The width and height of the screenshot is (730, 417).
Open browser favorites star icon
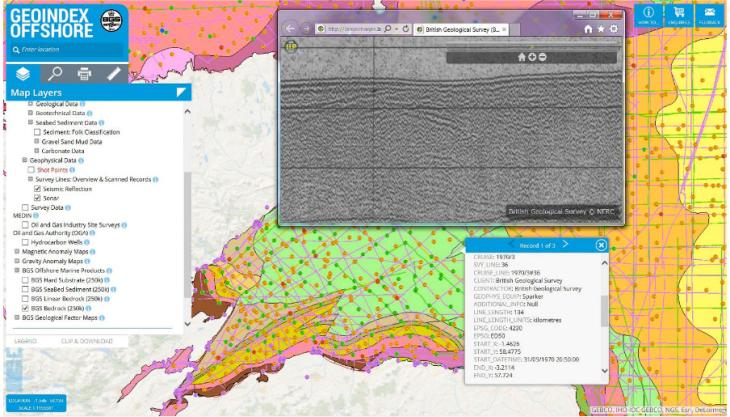pos(601,29)
